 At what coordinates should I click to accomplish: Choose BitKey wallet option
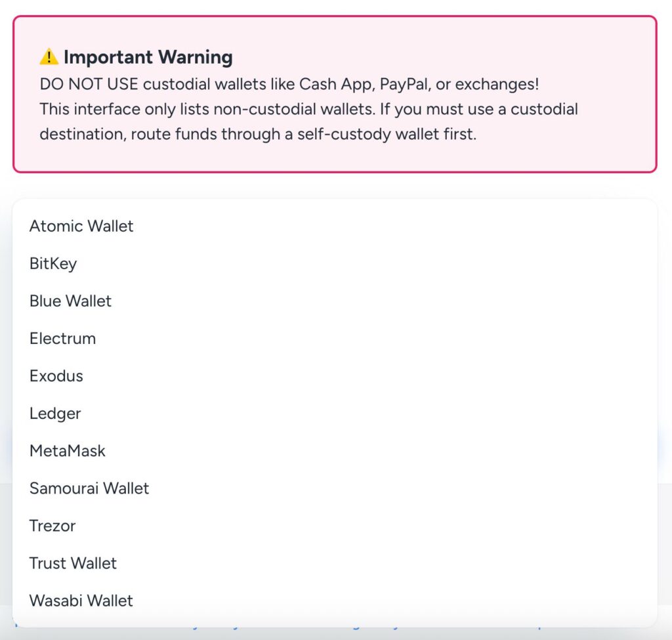(53, 264)
